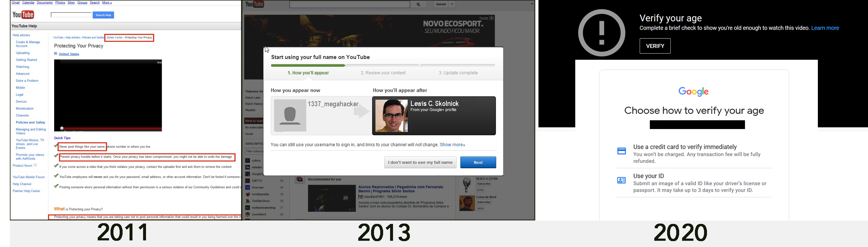The width and height of the screenshot is (868, 247).
Task: Open the JovemNerd subscription channel icon
Action: pos(248,214)
